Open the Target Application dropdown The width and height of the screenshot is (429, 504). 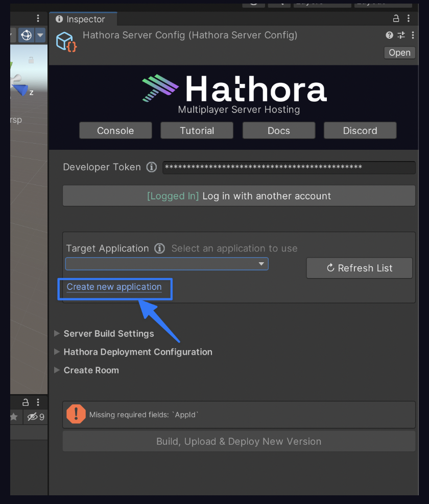coord(166,264)
